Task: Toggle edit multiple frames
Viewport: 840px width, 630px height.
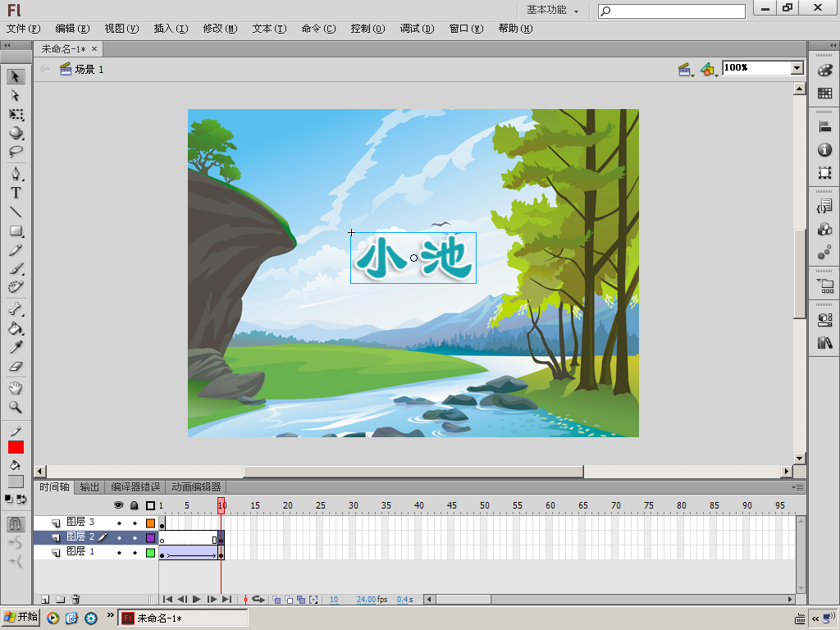Action: pyautogui.click(x=301, y=600)
